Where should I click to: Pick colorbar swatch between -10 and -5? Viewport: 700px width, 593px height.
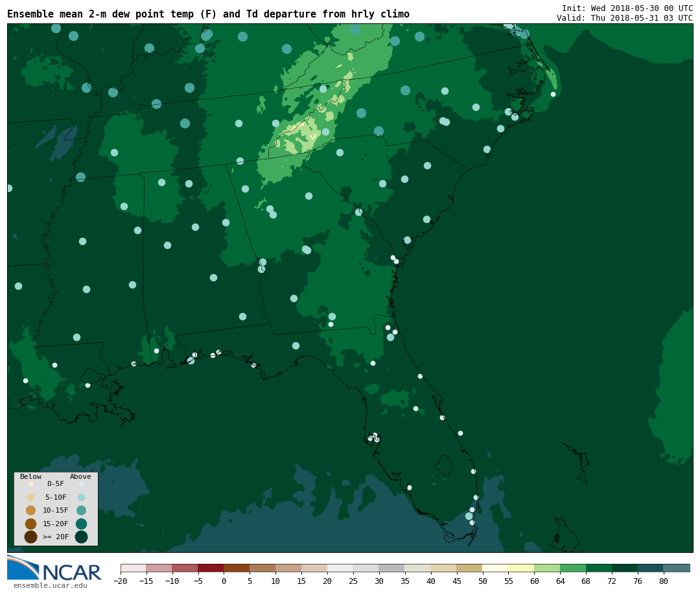(185, 568)
